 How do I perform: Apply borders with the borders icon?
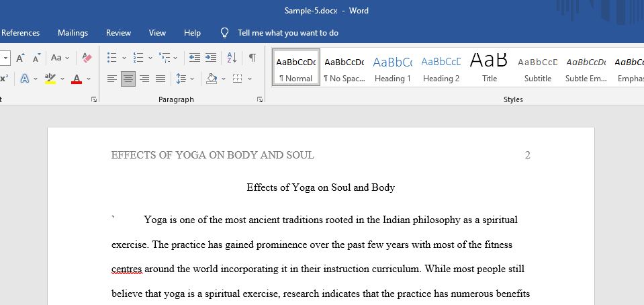pos(238,79)
